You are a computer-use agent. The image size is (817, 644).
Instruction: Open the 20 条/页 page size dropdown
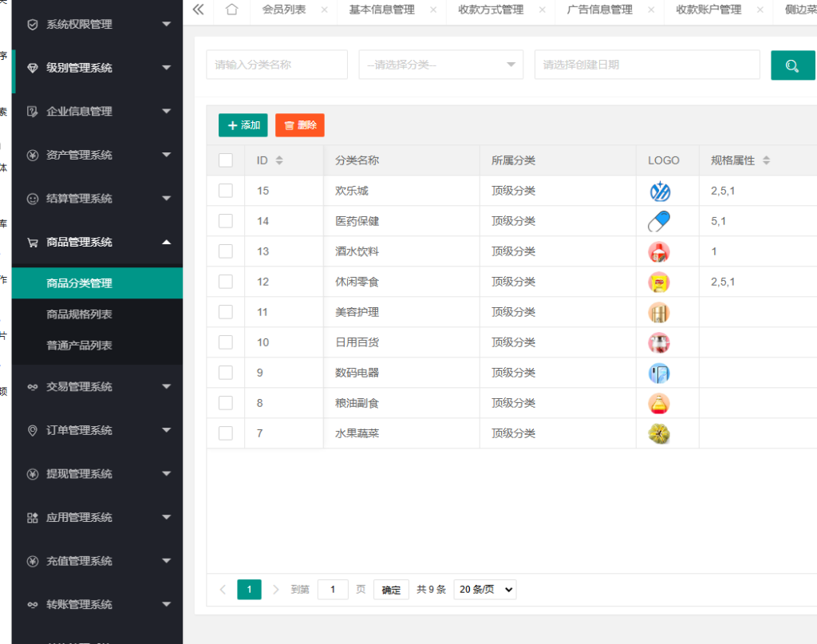[x=484, y=589]
